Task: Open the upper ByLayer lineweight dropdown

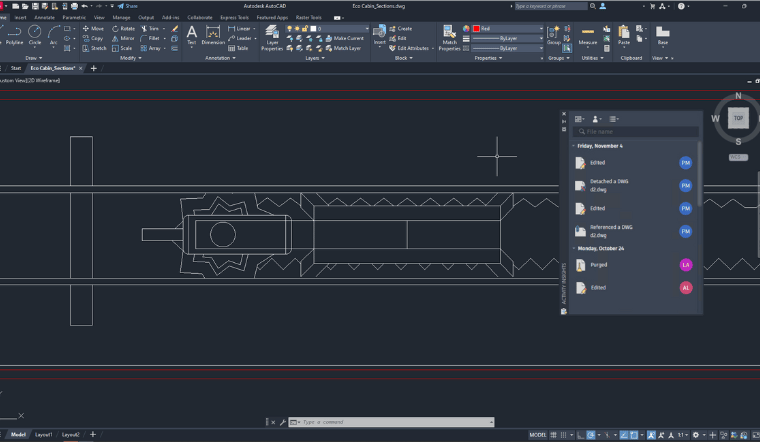Action: (x=507, y=38)
